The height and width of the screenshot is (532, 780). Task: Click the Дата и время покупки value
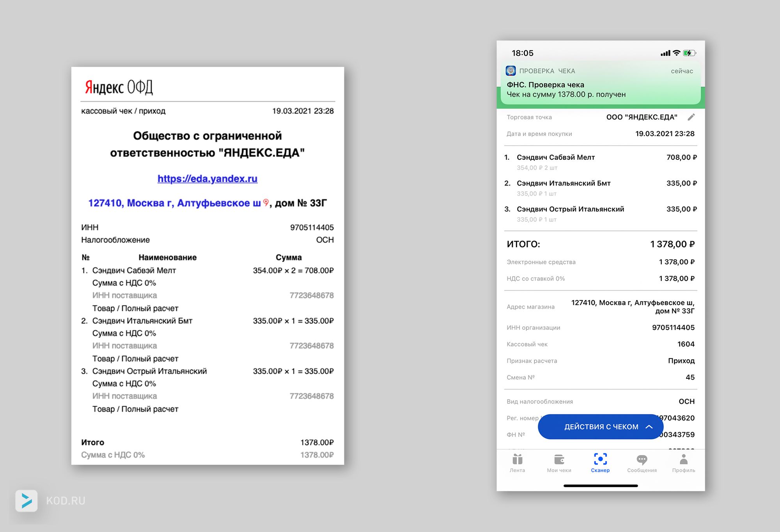[x=665, y=134]
